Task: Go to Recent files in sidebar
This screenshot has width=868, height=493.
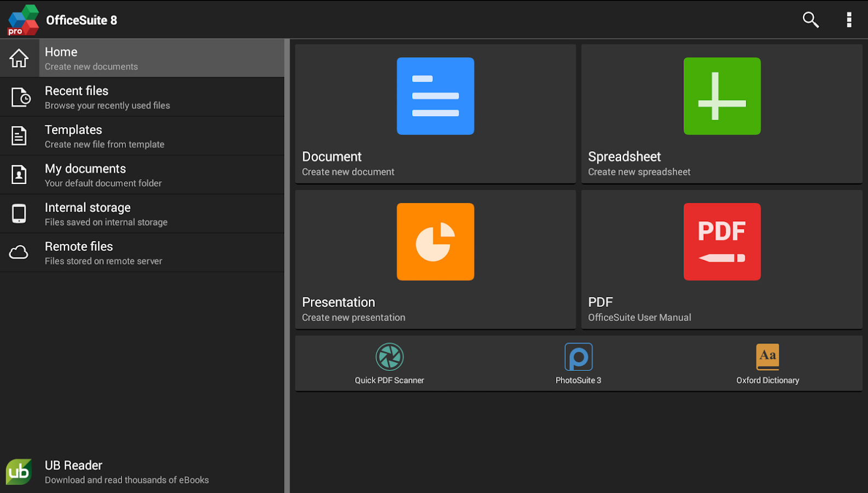Action: (x=142, y=97)
